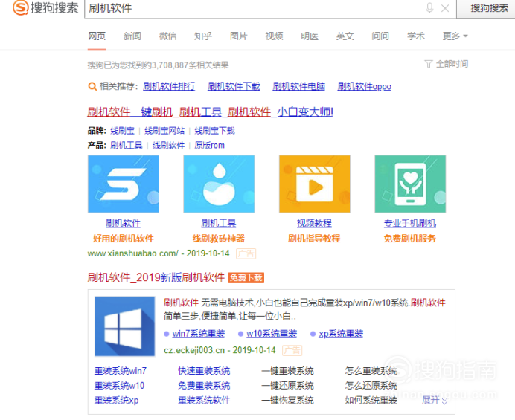
Task: Click the microphone voice search icon
Action: click(x=429, y=8)
